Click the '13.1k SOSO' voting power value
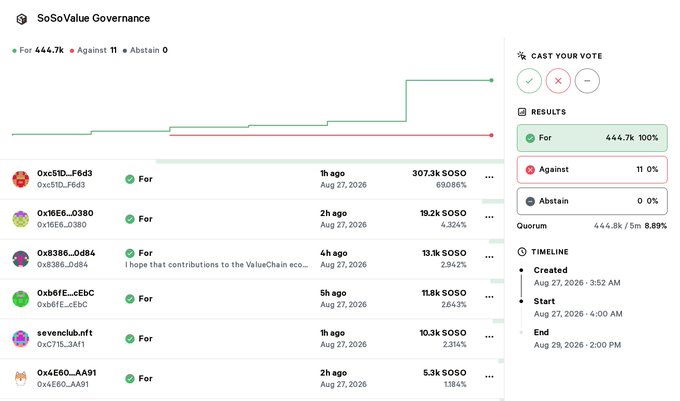680x401 pixels. click(444, 253)
